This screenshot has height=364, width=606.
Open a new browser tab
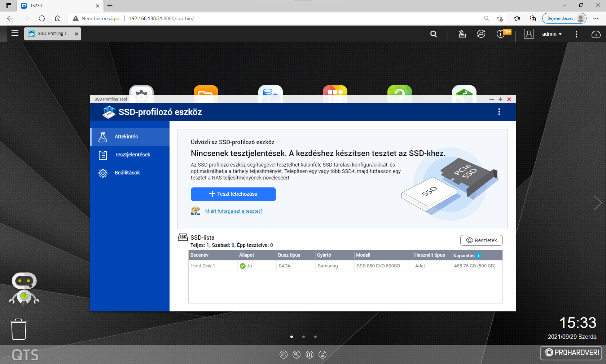[x=110, y=5]
